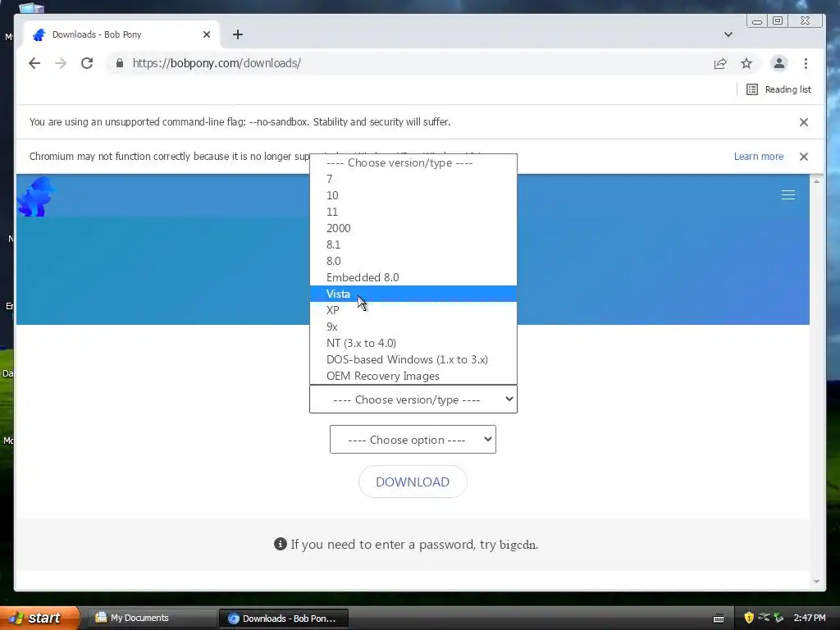This screenshot has width=840, height=630.
Task: Select 9x from the version list
Action: click(x=413, y=326)
